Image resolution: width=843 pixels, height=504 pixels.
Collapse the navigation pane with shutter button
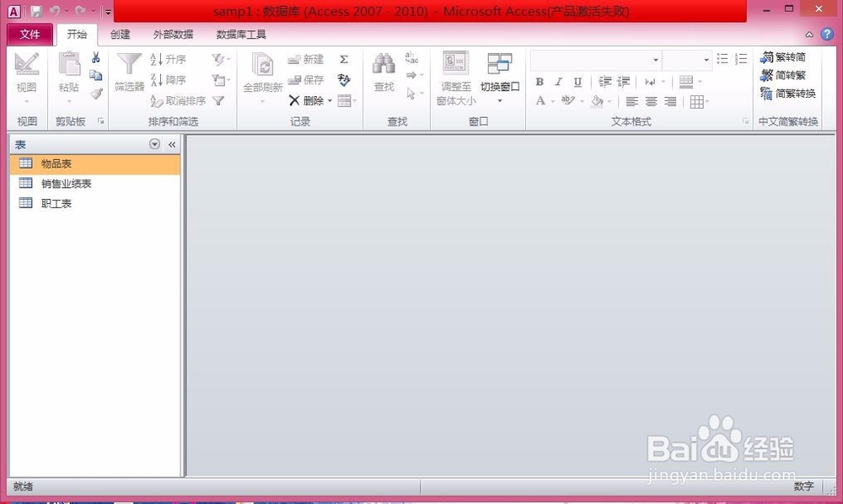[x=172, y=144]
